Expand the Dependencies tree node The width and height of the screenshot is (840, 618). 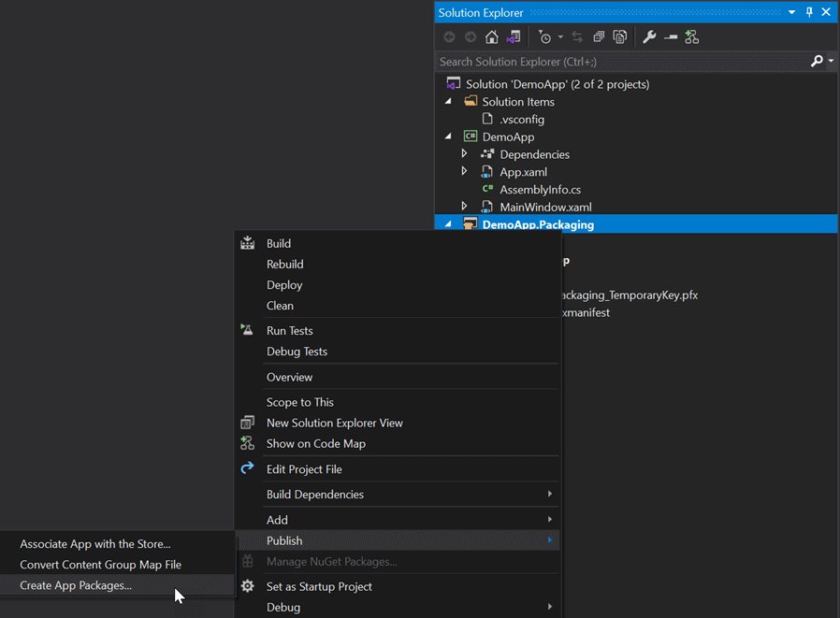click(x=465, y=154)
